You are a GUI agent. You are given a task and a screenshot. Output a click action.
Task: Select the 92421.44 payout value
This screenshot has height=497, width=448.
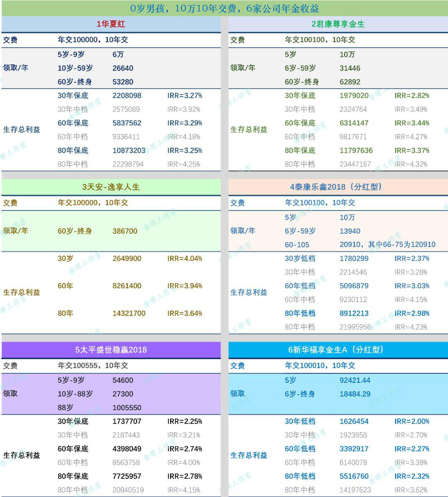355,380
